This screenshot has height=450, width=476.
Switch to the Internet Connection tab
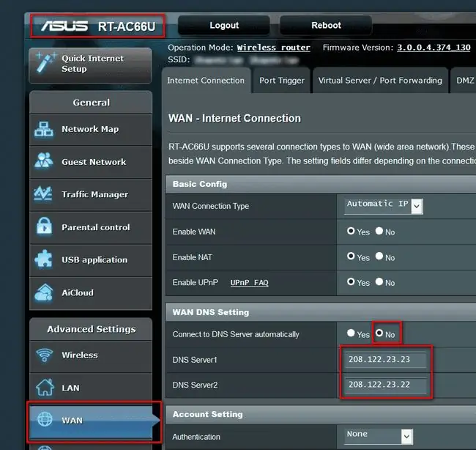(206, 81)
